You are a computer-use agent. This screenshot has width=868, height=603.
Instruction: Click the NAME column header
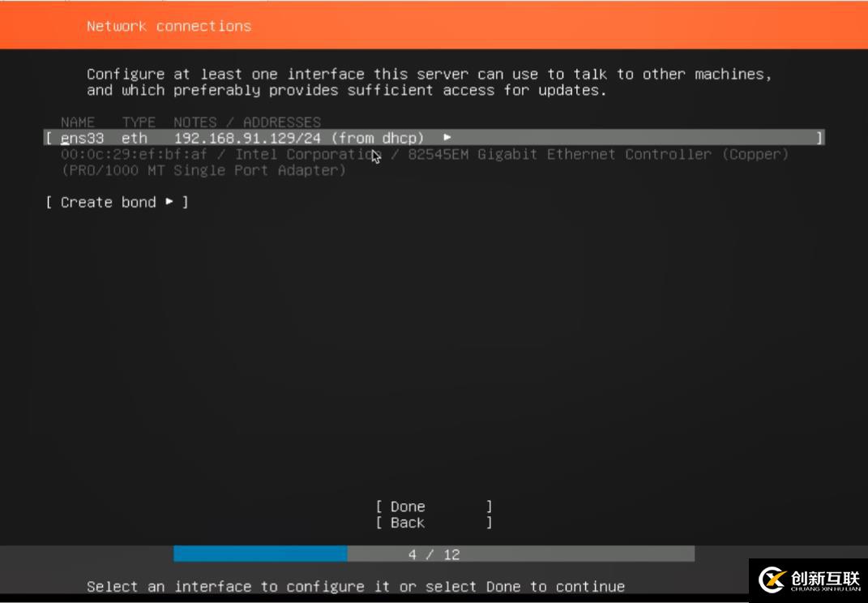click(x=78, y=122)
